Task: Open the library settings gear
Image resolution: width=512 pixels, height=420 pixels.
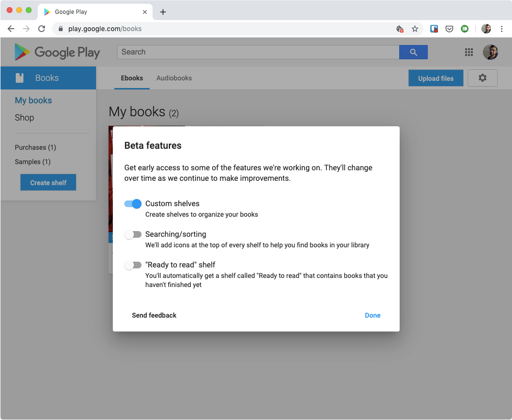Action: coord(482,77)
